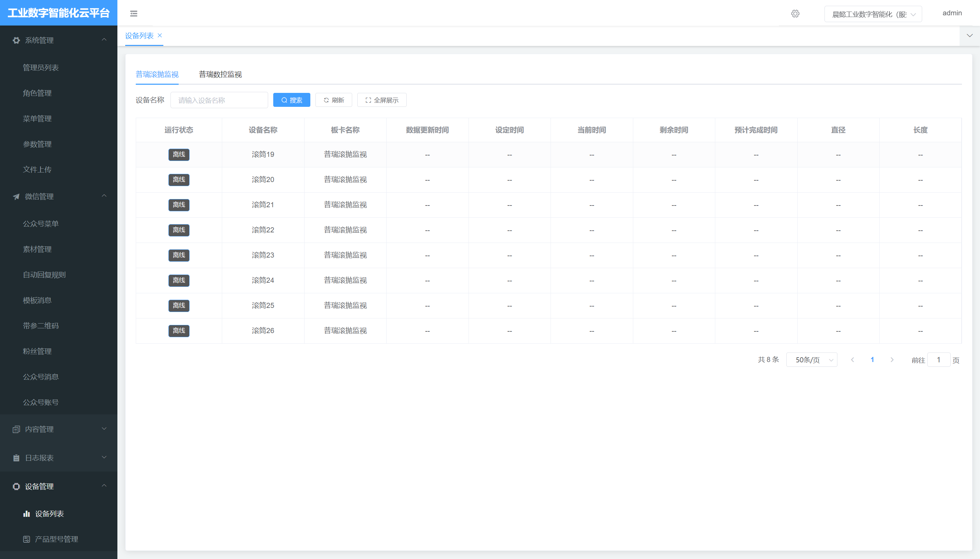This screenshot has height=559, width=980.
Task: Click the 离线 badge for 滚筒19
Action: (179, 154)
